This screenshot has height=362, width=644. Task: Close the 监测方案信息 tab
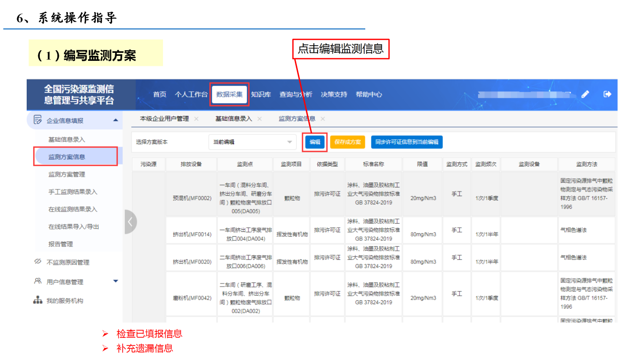[x=323, y=119]
